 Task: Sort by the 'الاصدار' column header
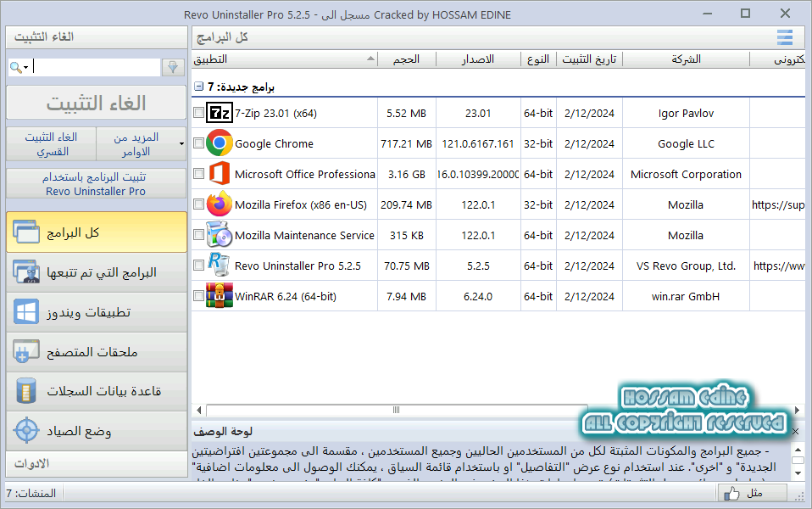478,59
